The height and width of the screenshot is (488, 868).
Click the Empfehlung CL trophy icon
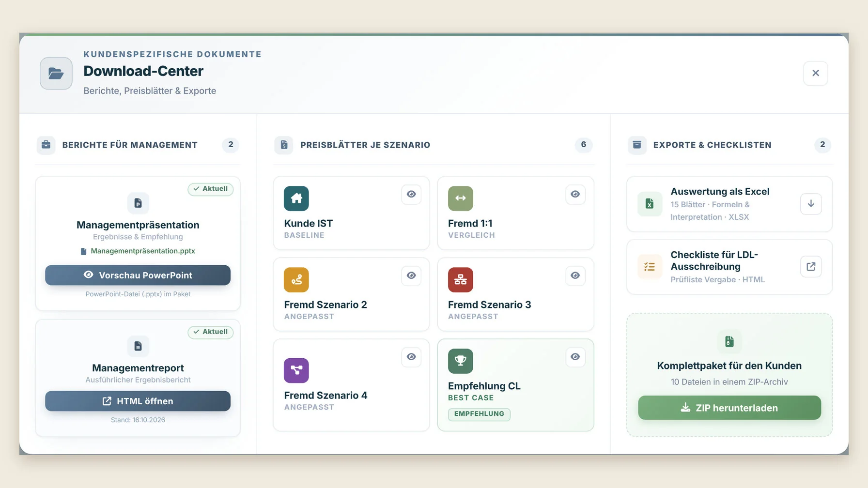(x=461, y=361)
